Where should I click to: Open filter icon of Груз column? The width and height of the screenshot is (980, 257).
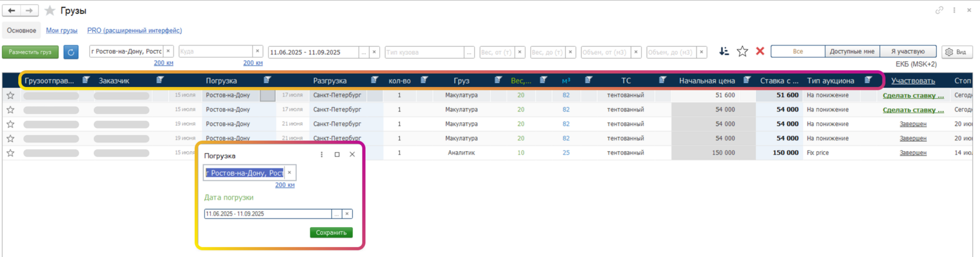[x=498, y=80]
